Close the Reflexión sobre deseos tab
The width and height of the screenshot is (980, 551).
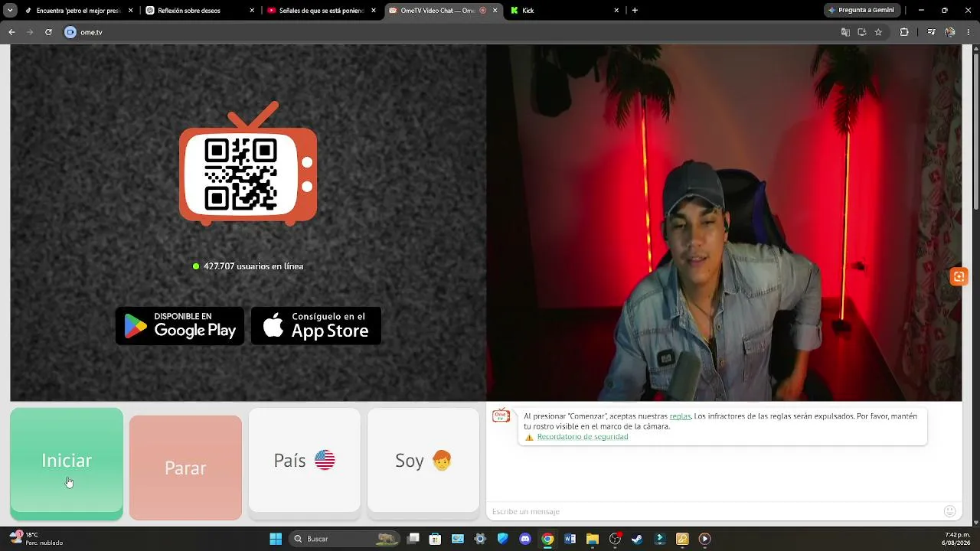pos(252,11)
